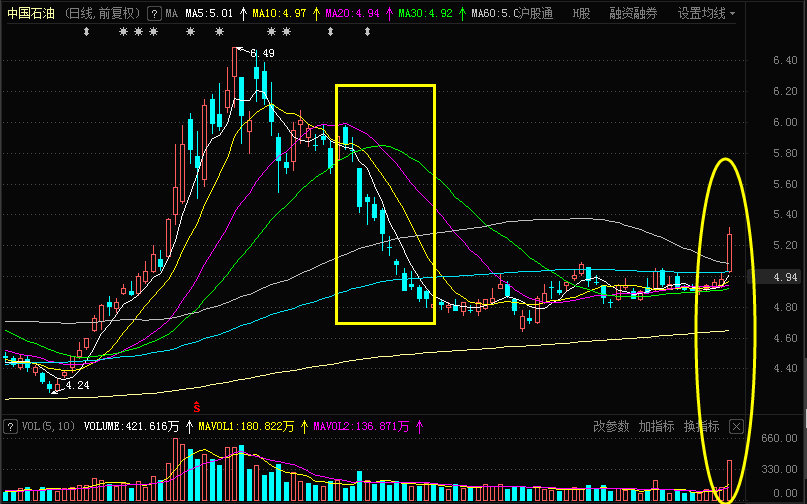Open the VOL indicator help question-mark icon
Viewport: 807px width, 504px height.
(10, 427)
